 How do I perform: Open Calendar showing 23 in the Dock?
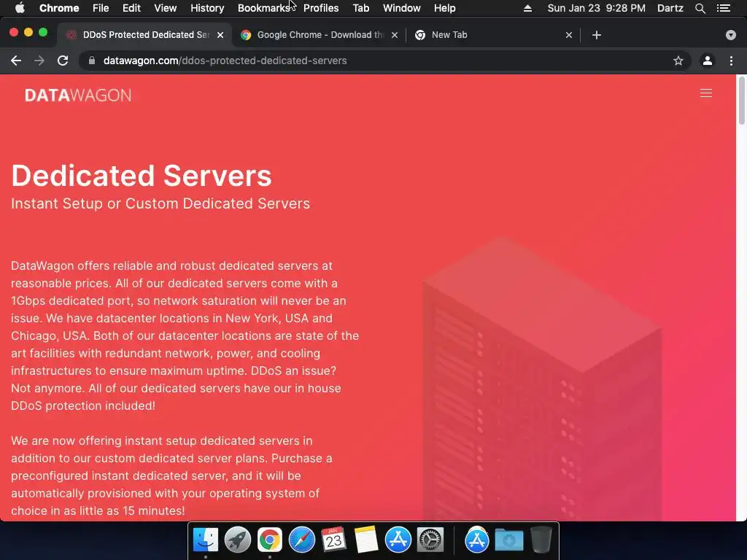tap(333, 540)
